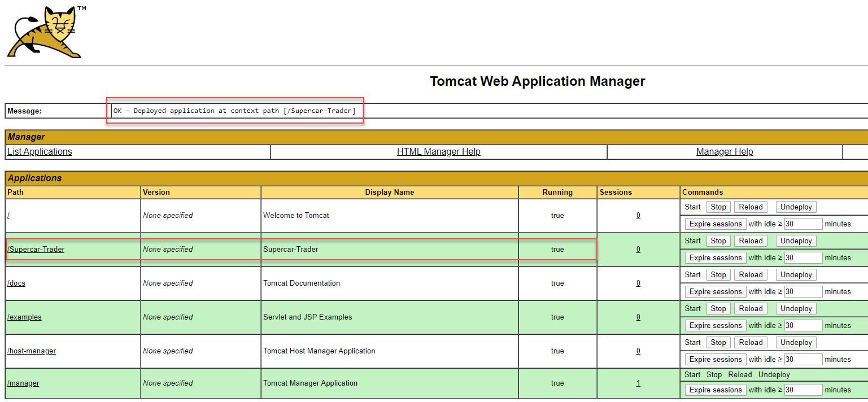868x402 pixels.
Task: Open the /docs application path link
Action: pos(16,283)
